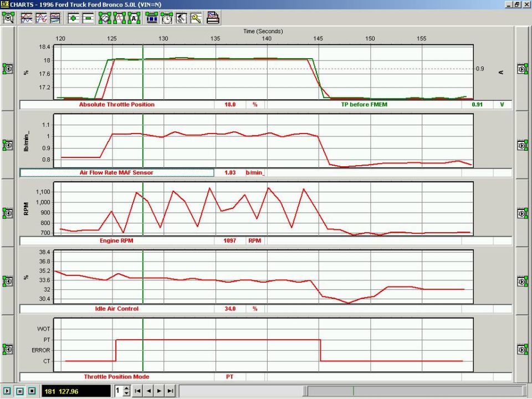
Task: Click the 1.03 MAF airflow value
Action: [x=230, y=173]
